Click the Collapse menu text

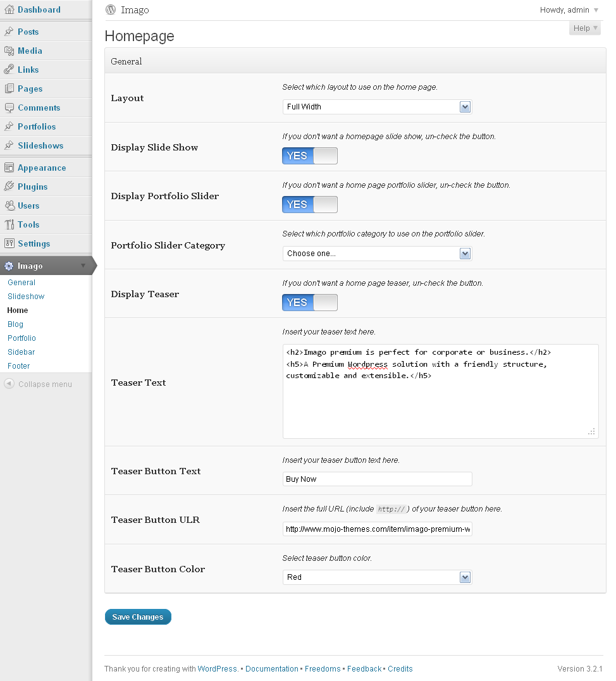click(45, 384)
